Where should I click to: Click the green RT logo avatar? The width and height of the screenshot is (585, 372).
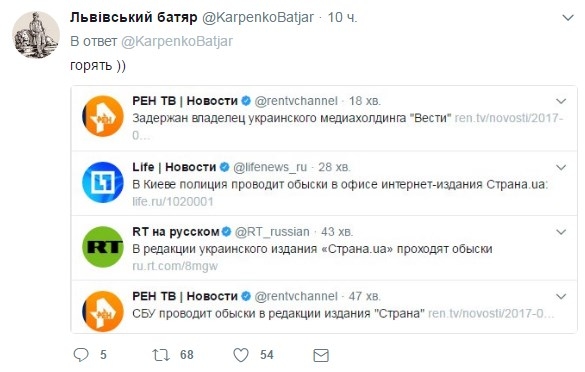tap(103, 247)
